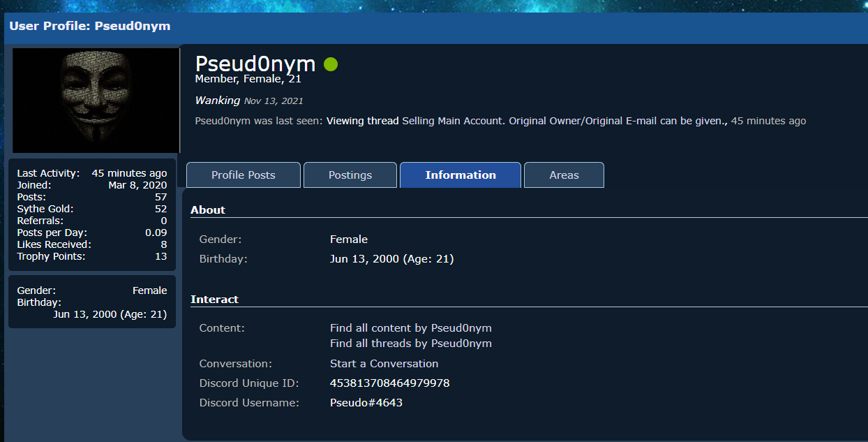868x442 pixels.
Task: Click the Discord Username Pseudo#4643
Action: pyautogui.click(x=366, y=403)
